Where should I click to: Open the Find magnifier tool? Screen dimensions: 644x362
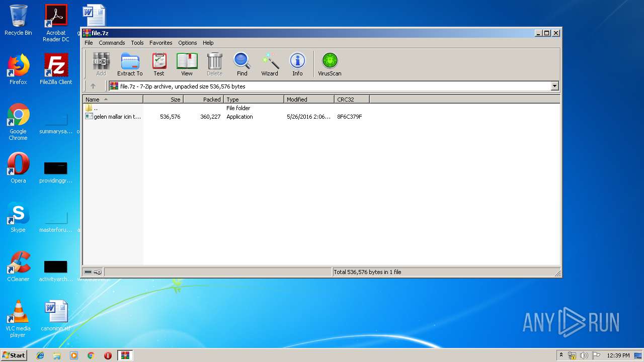(242, 64)
